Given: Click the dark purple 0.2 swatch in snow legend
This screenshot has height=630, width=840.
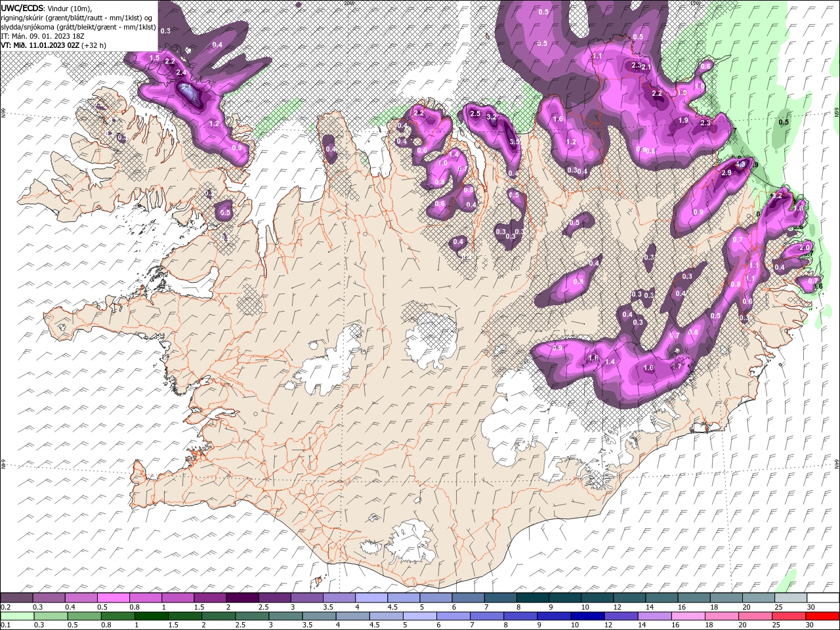Looking at the screenshot, I should [x=16, y=598].
